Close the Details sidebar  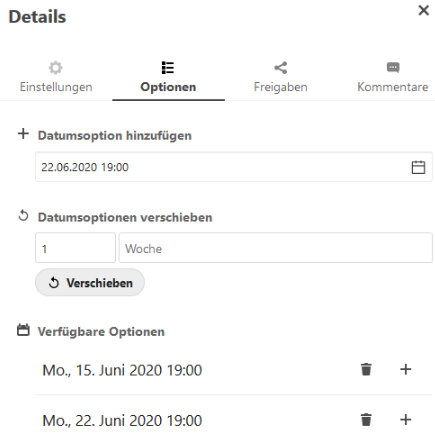423,10
